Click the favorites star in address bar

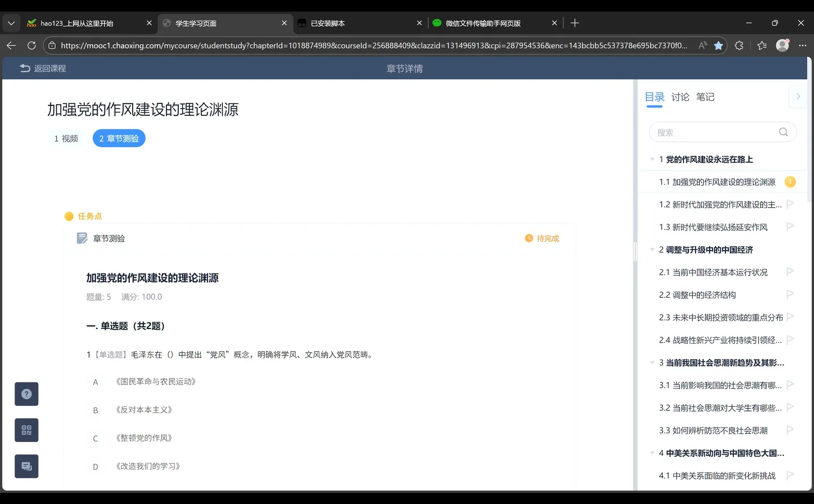(x=718, y=45)
